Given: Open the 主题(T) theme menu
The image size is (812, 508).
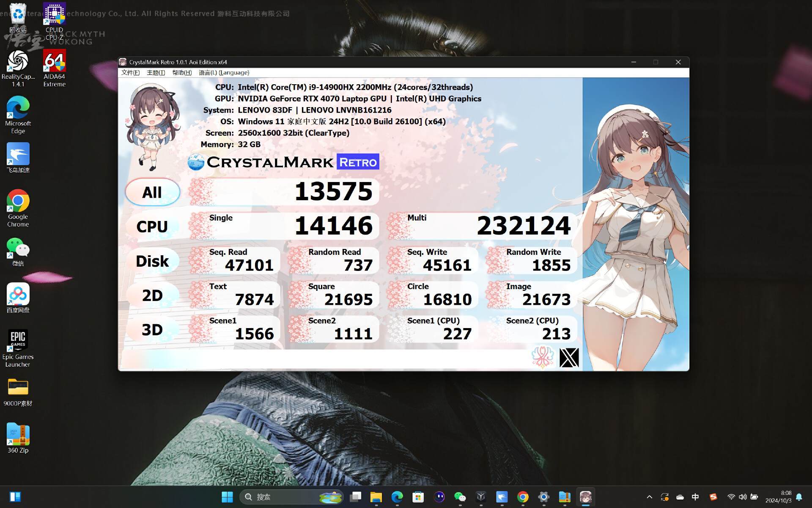Looking at the screenshot, I should pyautogui.click(x=156, y=73).
